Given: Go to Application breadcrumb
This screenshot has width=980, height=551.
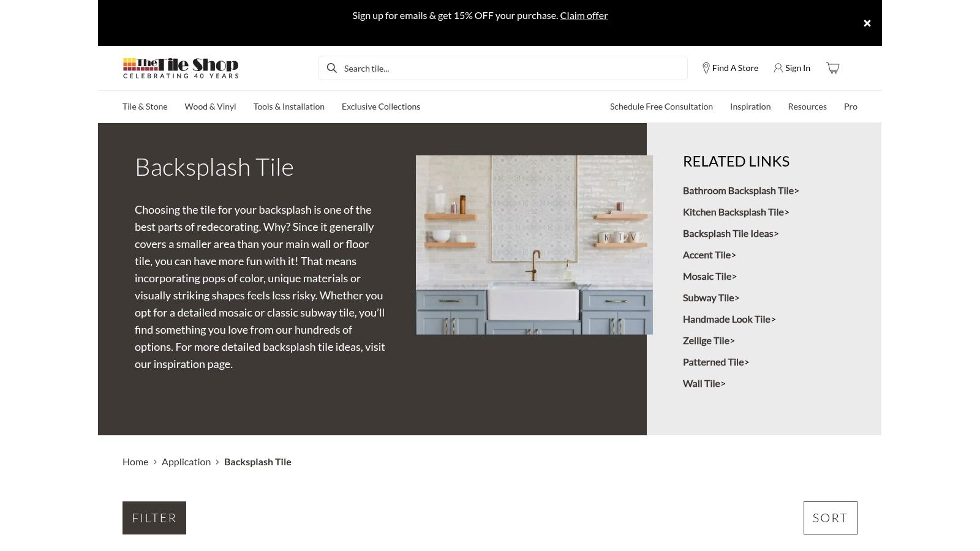Looking at the screenshot, I should 186,462.
